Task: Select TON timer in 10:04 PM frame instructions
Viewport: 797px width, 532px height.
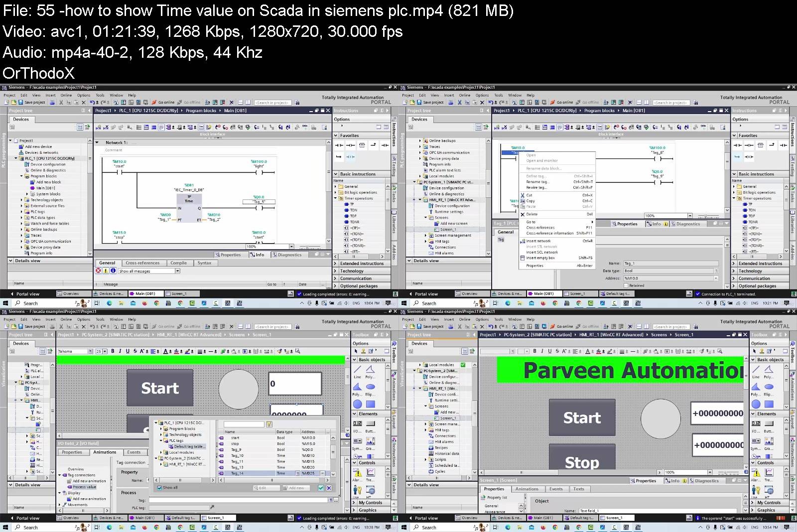Action: (x=353, y=210)
